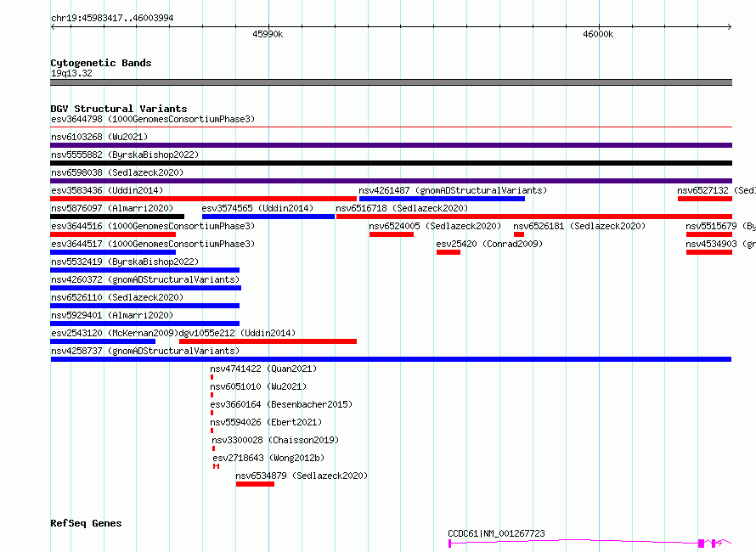Open the black nsv5555882 (ByrskaBishop2022) variant bar

click(391, 163)
